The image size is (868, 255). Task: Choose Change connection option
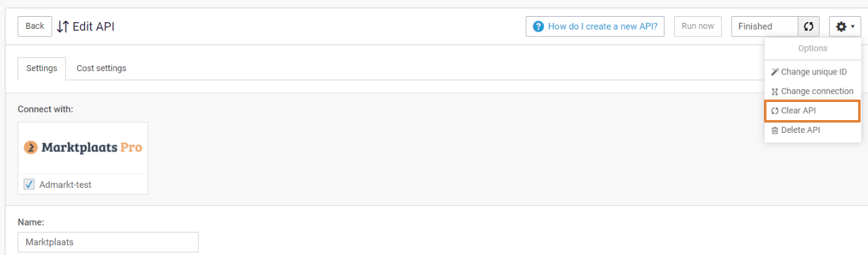pyautogui.click(x=812, y=91)
